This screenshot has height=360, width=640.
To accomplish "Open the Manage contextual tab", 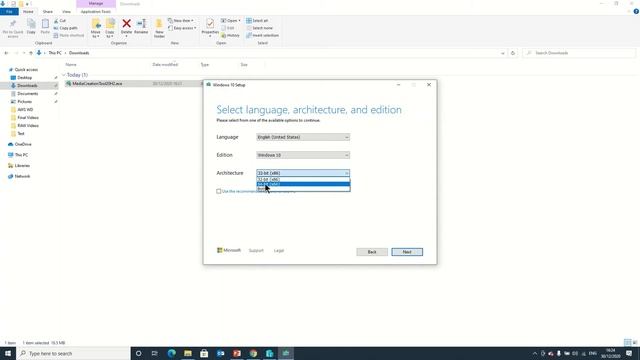I will coord(96,4).
